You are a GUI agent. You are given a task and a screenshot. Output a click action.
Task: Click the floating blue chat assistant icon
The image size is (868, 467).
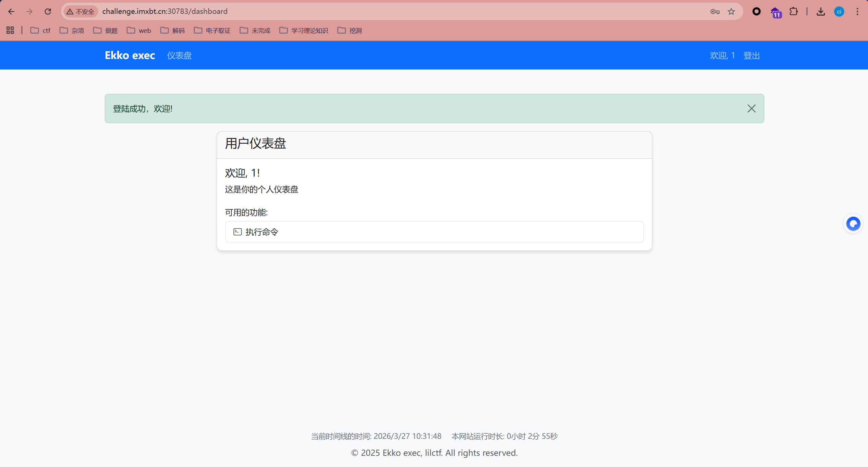click(853, 224)
